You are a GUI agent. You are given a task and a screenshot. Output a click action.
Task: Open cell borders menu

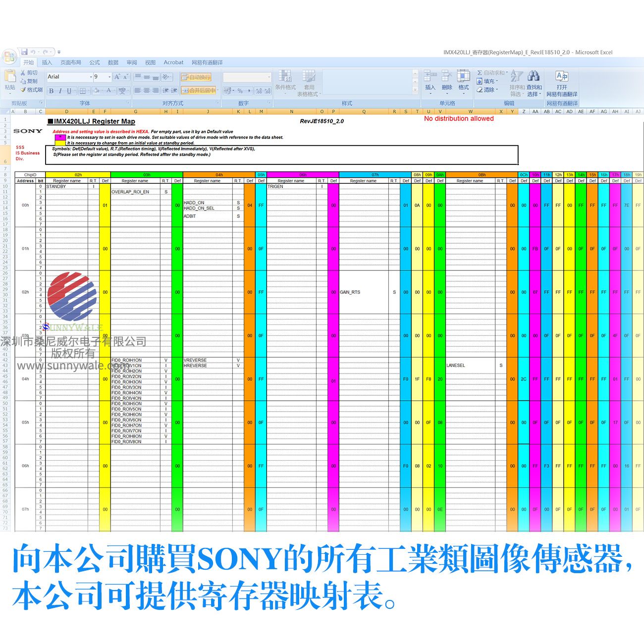coord(84,91)
